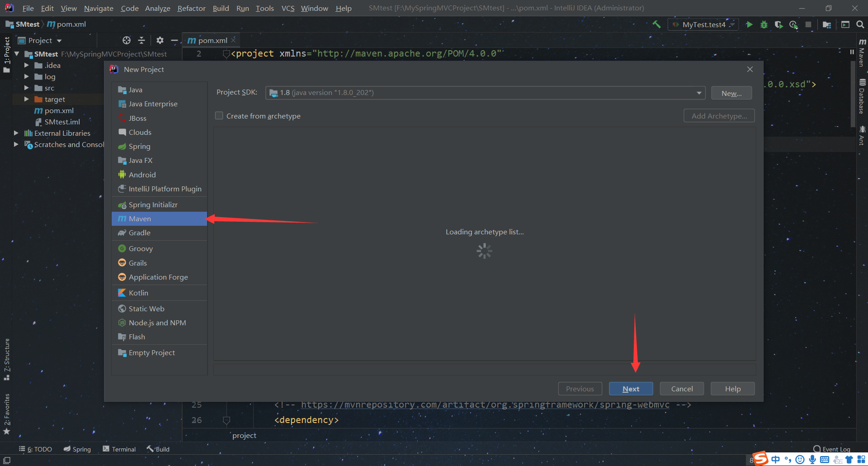Screen dimensions: 868x466
Task: Click the project breadcrumb in editor
Action: pos(244,435)
